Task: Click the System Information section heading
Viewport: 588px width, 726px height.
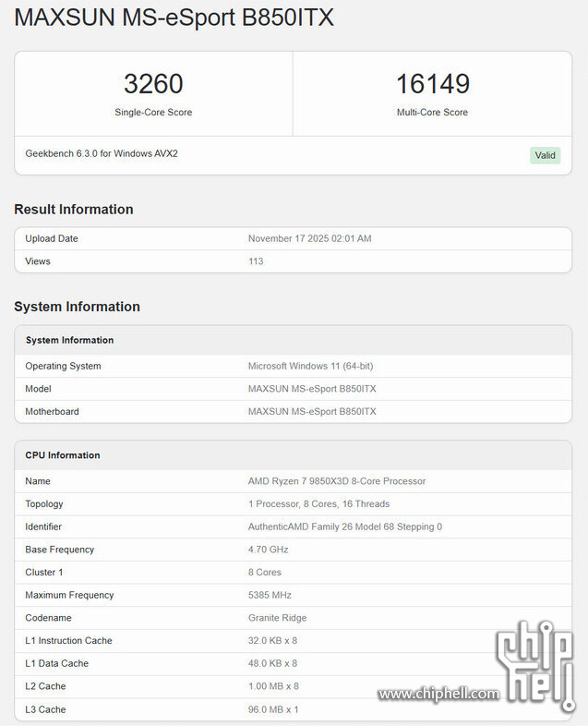Action: coord(77,307)
